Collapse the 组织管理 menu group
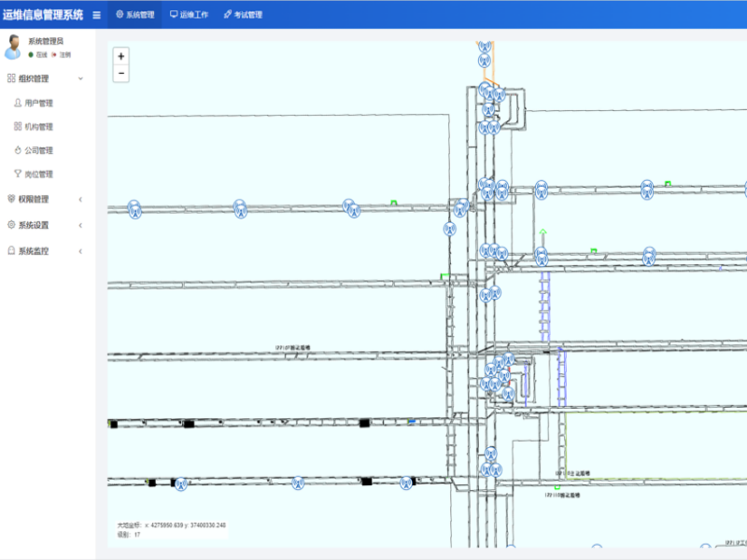Image resolution: width=747 pixels, height=560 pixels. [x=45, y=79]
